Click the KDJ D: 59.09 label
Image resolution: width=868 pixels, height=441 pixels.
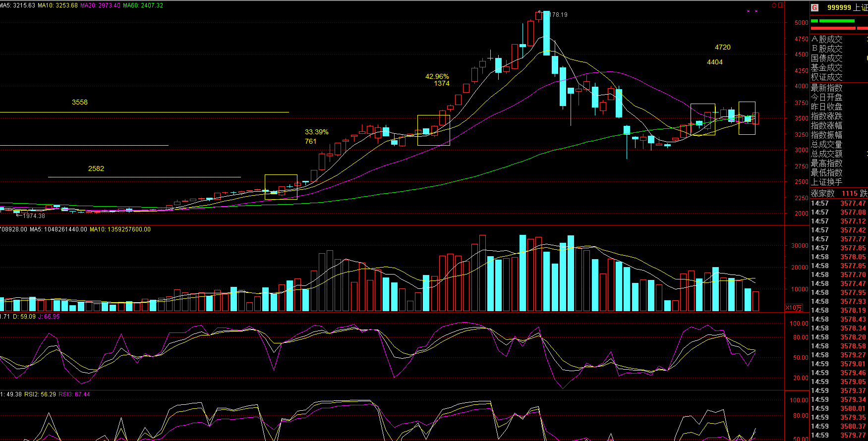24,317
